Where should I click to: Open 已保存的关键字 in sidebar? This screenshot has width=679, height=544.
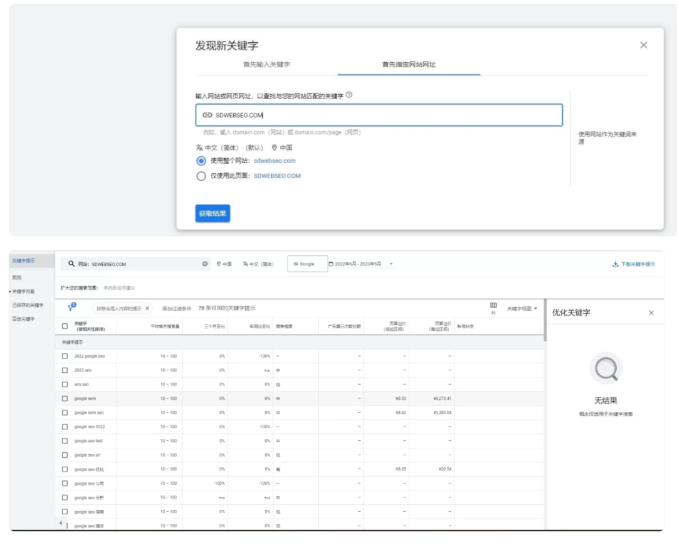28,305
